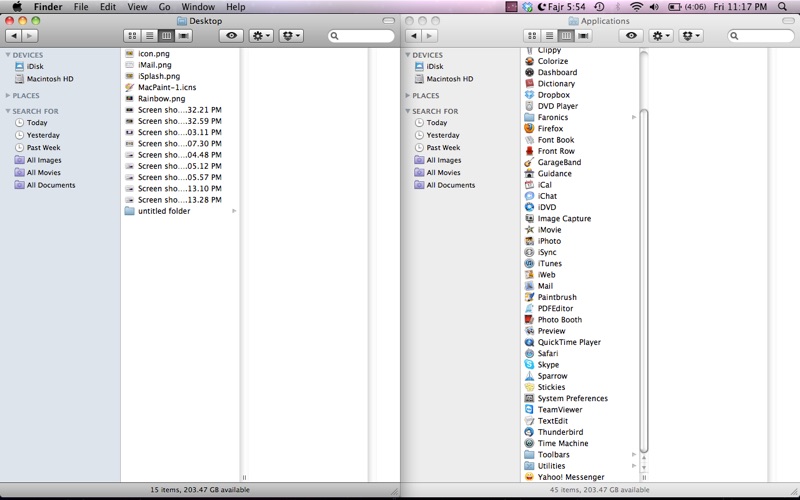Open the Dropbox dropdown in Applications toolbar
This screenshot has width=800, height=500.
point(691,36)
